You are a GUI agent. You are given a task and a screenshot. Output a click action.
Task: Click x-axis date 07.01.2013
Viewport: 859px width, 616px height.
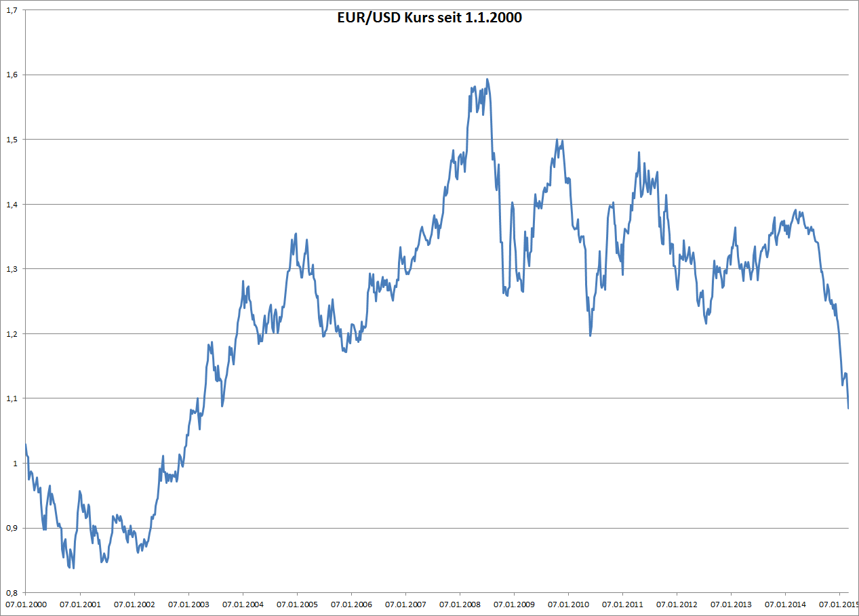tap(731, 604)
